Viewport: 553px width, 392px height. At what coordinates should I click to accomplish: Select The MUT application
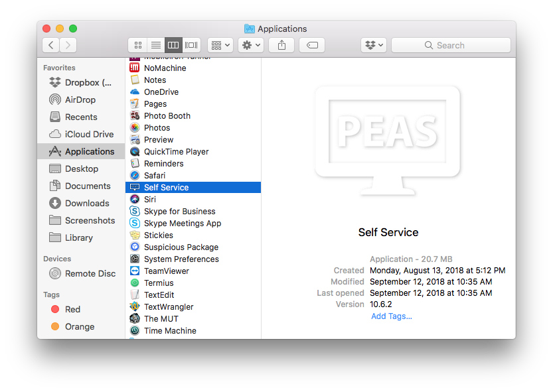(193, 319)
